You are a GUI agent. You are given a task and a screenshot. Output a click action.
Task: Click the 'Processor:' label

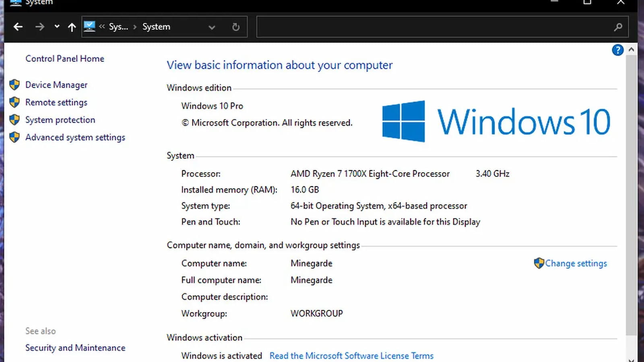[x=201, y=174]
